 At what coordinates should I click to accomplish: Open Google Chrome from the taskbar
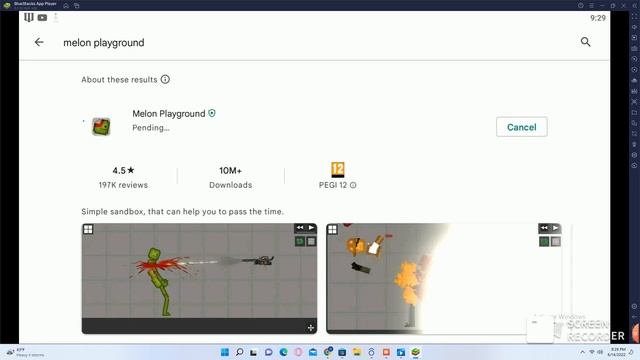tap(327, 352)
